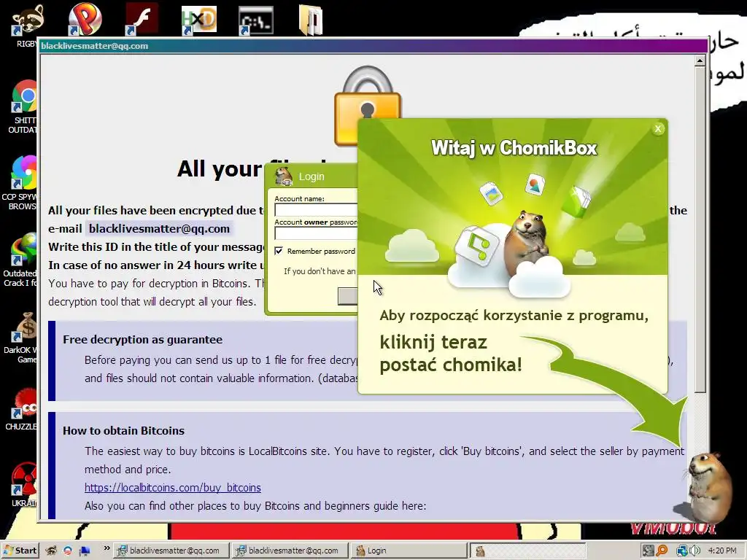This screenshot has height=560, width=747.
Task: Click the Account name input field
Action: (x=316, y=210)
